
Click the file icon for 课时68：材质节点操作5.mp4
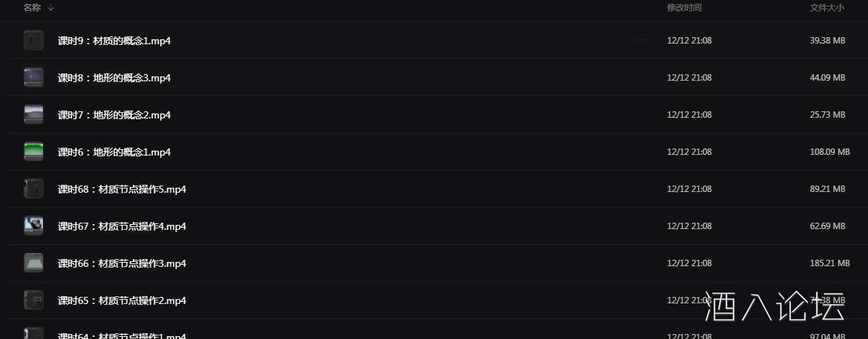(34, 189)
